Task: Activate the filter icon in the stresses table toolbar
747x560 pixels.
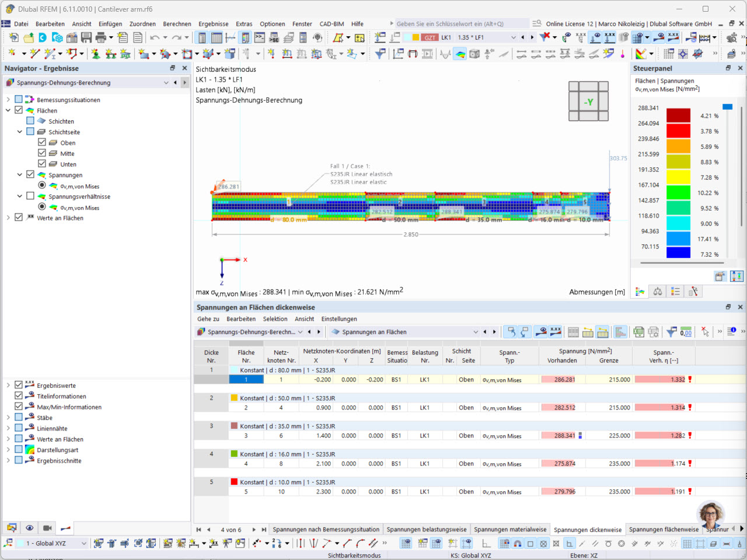Action: (670, 332)
